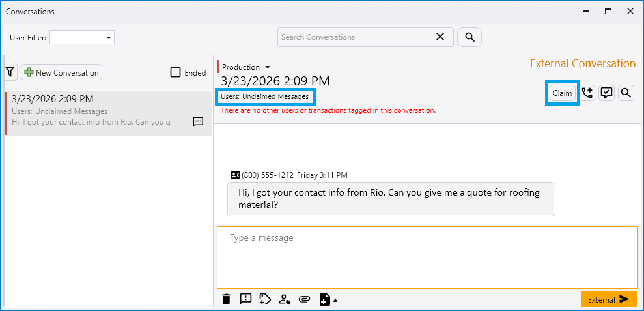
Task: Click the alert message bubble icon
Action: 245,299
